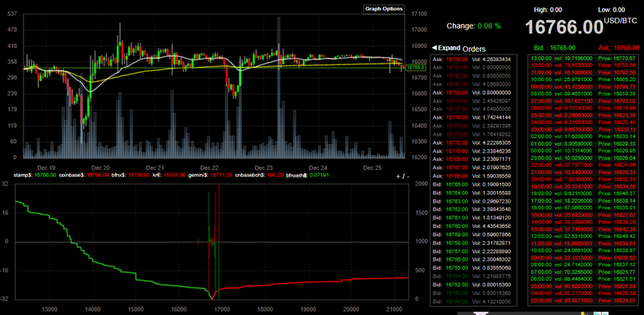Expand the Orders panel with arrow
Screen dimensions: 644x315
pyautogui.click(x=445, y=48)
